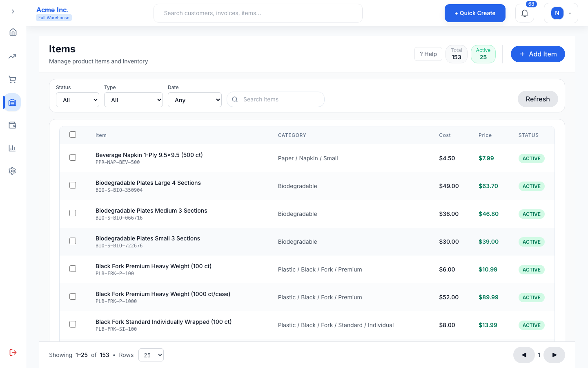Image resolution: width=588 pixels, height=368 pixels.
Task: Expand the sidebar with the chevron icon
Action: tap(13, 11)
